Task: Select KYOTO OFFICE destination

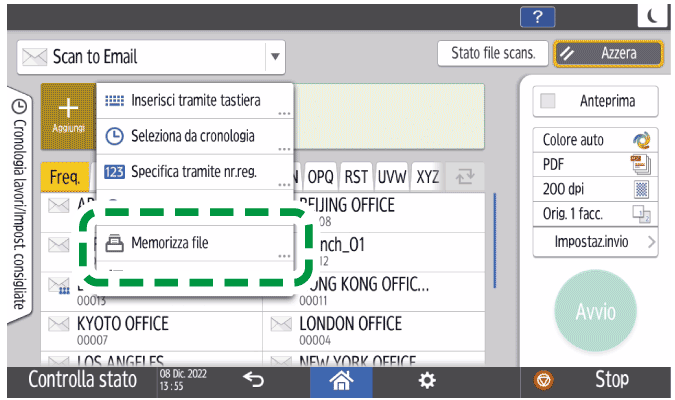Action: click(152, 331)
